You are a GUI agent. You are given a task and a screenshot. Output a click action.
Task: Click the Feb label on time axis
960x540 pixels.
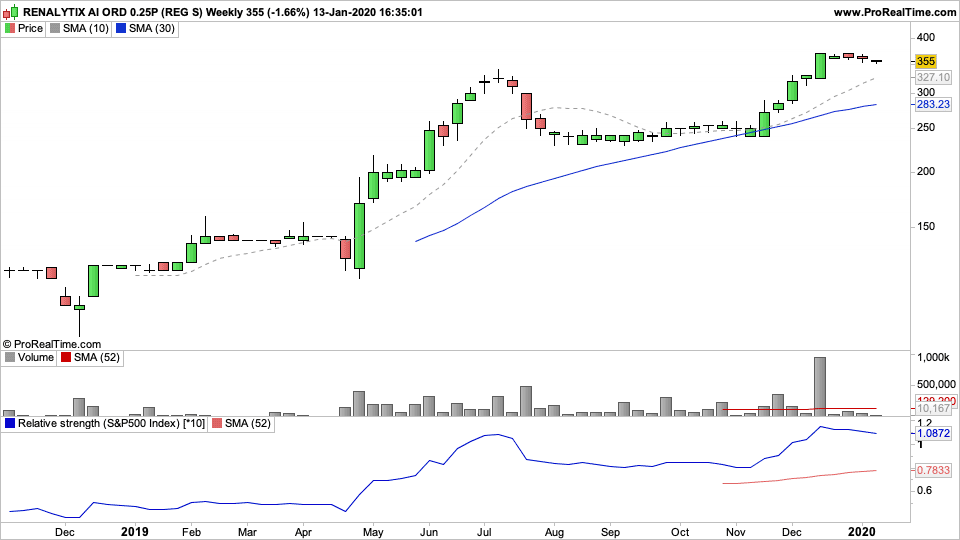192,532
